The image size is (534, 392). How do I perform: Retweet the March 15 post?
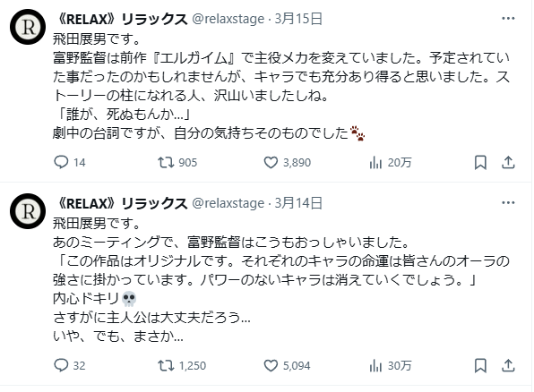pos(177,162)
